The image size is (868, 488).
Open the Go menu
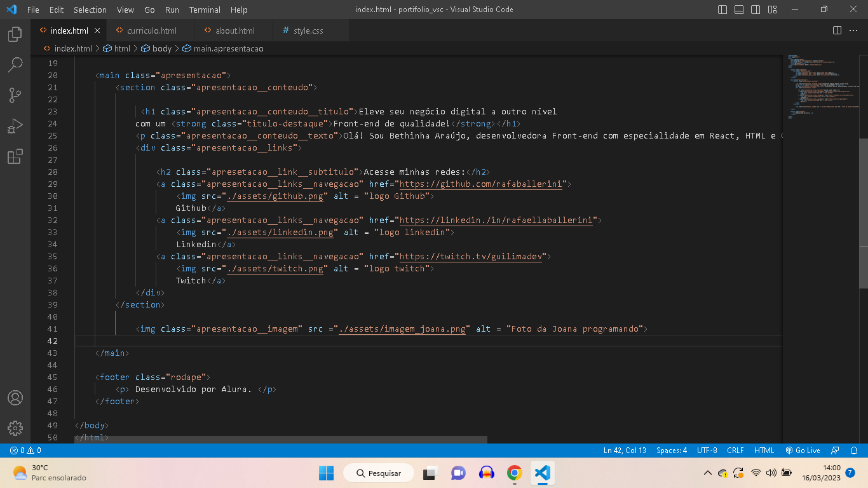[149, 10]
